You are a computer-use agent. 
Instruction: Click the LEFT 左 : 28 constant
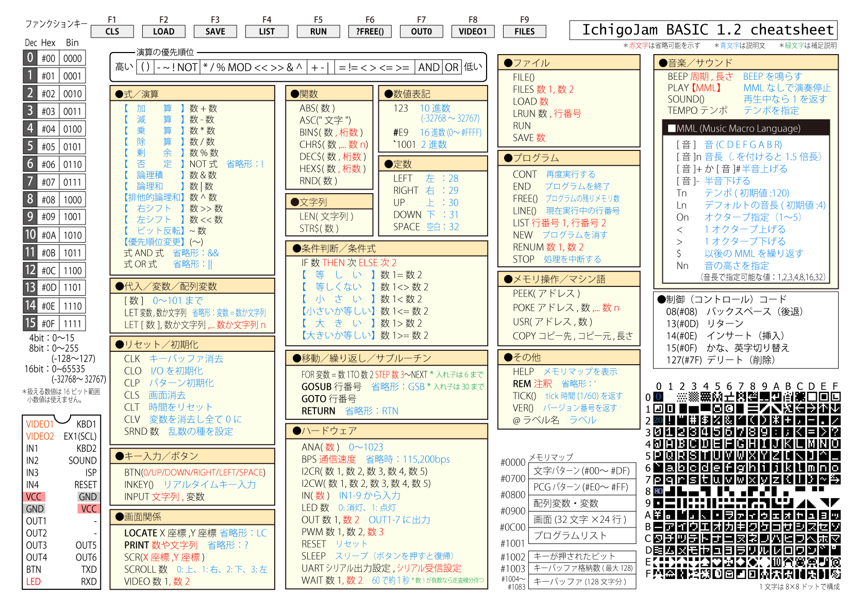coord(426,179)
